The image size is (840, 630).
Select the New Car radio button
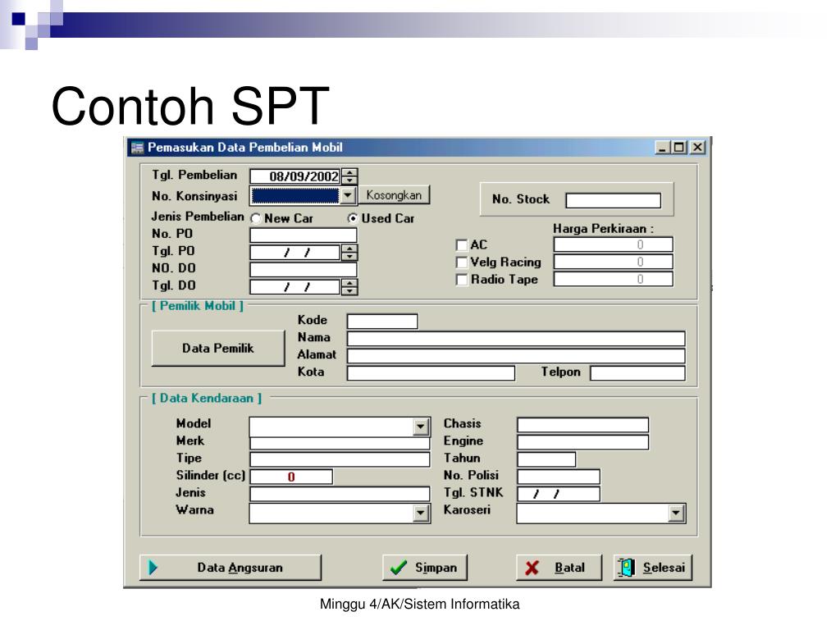click(256, 218)
